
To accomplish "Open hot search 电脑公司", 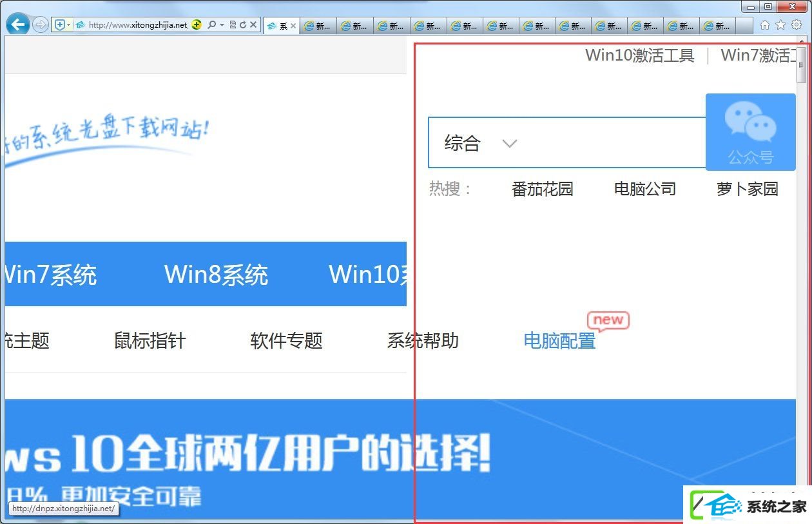I will (x=644, y=189).
